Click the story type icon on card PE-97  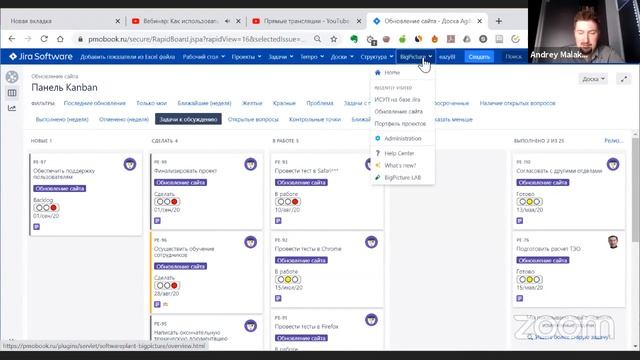[37, 227]
